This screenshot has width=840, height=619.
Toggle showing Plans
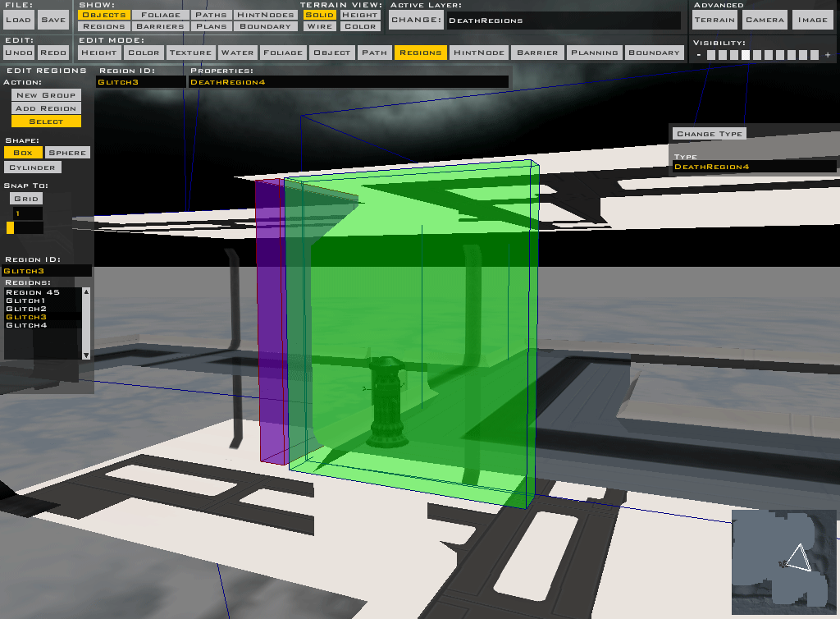[211, 26]
